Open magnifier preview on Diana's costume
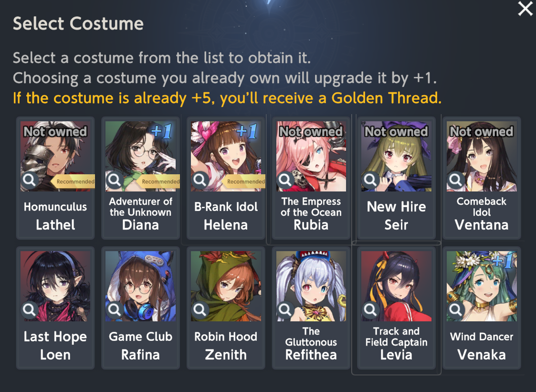Screen dimensions: 536x392 (x=115, y=180)
